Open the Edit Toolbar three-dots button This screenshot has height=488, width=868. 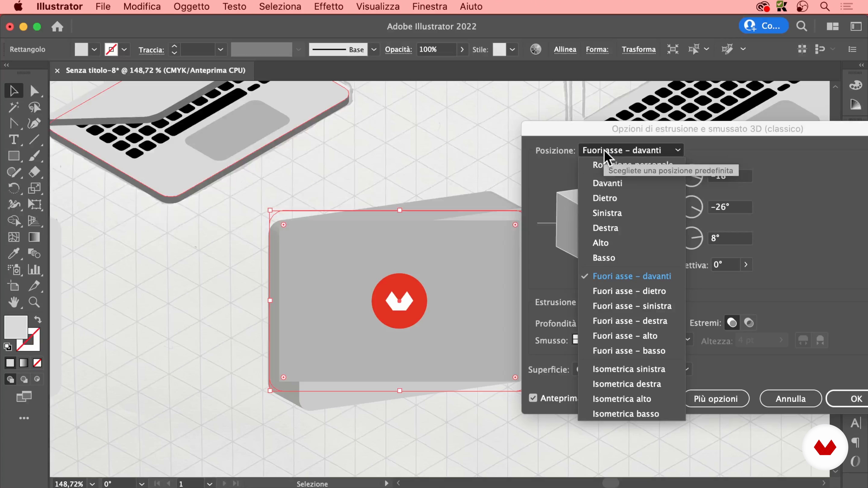(24, 418)
